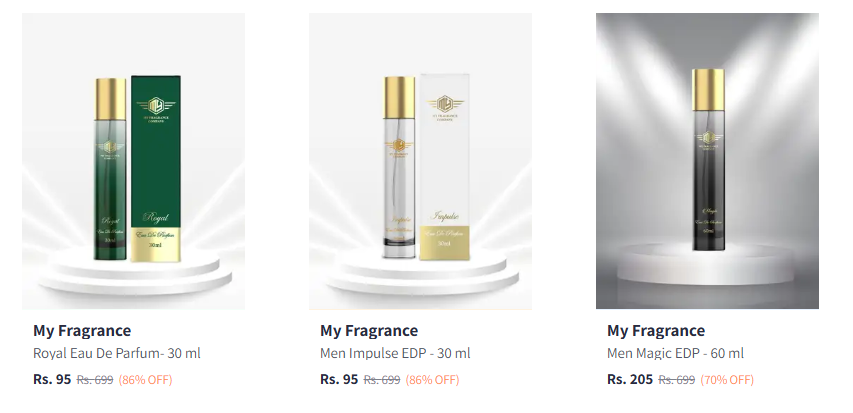Screen dimensions: 853x413
Task: Click the green Royal perfume box
Action: (156, 169)
